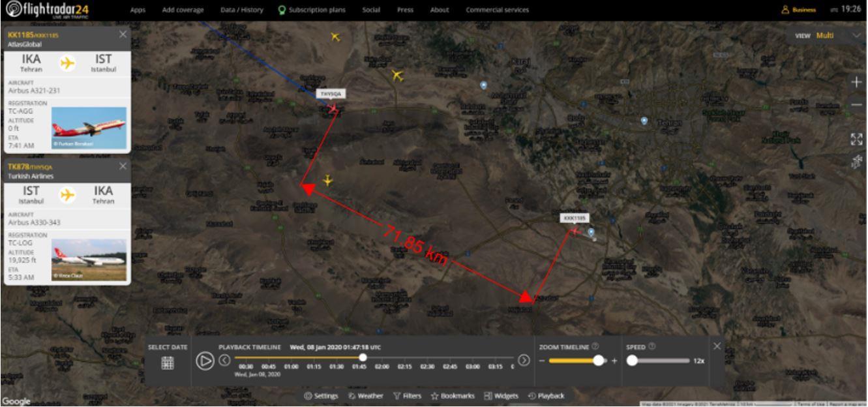Toggle Playback from bottom toolbar

pos(545,396)
